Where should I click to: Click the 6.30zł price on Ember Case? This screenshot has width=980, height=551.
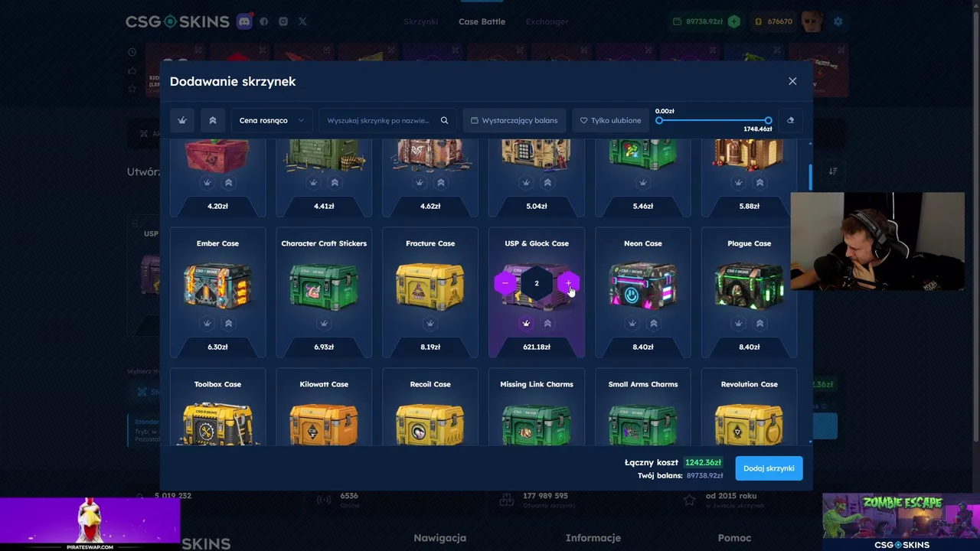217,347
